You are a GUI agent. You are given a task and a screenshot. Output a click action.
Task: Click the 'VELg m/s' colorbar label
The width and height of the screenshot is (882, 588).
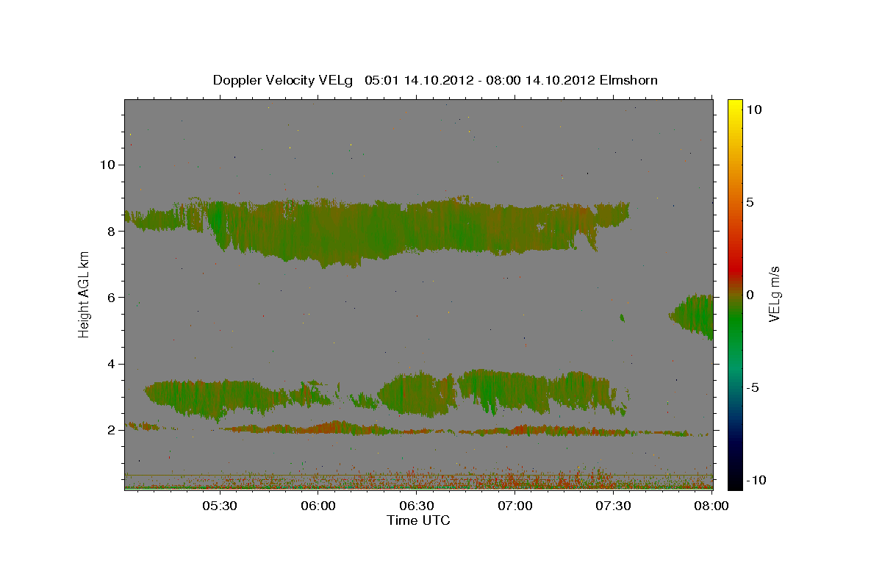click(774, 294)
